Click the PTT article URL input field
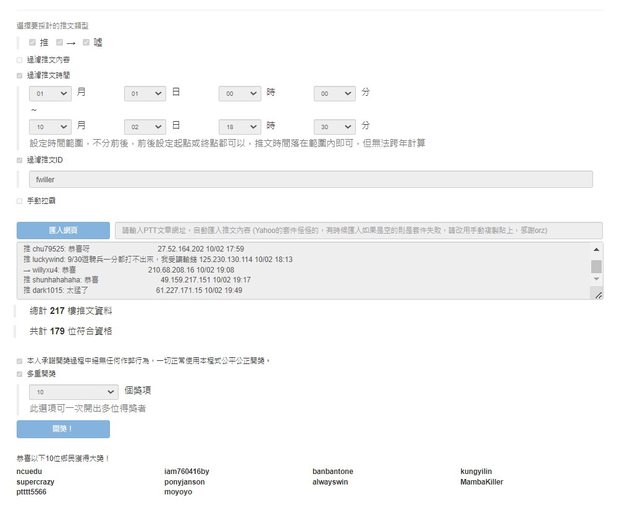The height and width of the screenshot is (508, 640). [358, 230]
